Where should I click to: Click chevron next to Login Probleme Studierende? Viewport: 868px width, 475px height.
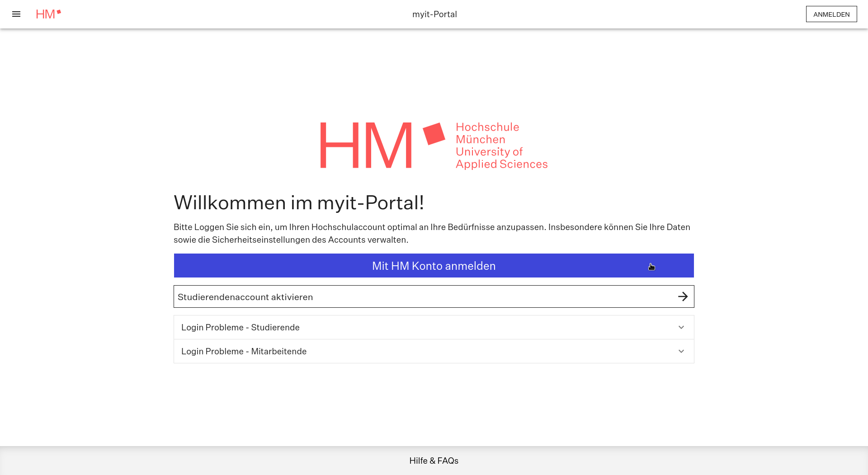point(681,327)
